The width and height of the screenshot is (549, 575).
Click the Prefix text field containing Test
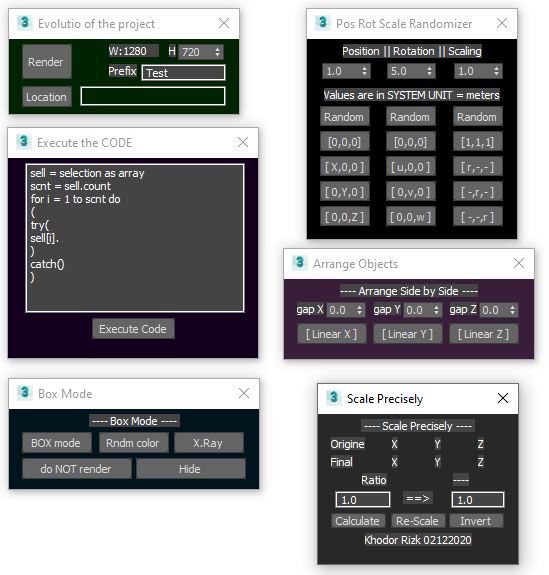point(183,73)
